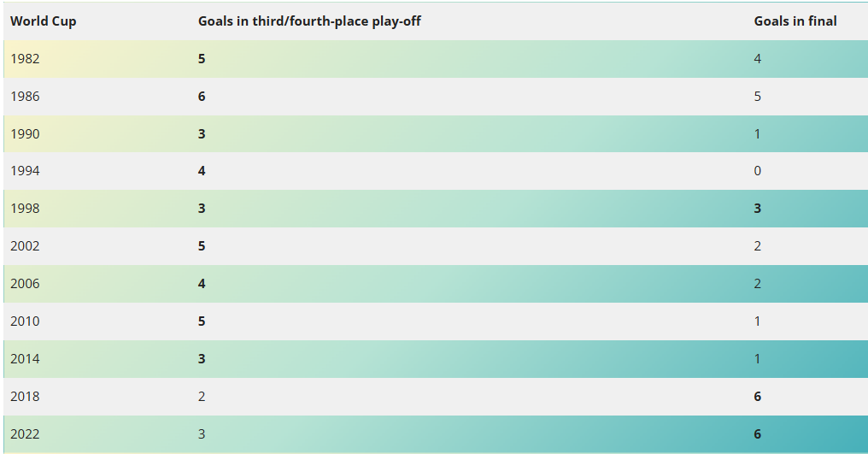Select the 2018 year cell
Image resolution: width=868 pixels, height=454 pixels.
(x=25, y=397)
